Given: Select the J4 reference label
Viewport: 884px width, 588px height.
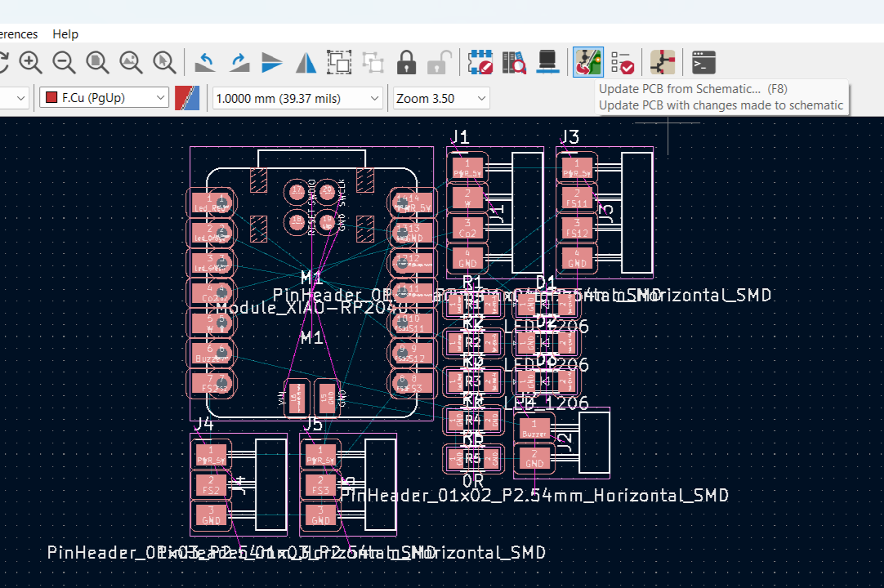Looking at the screenshot, I should pyautogui.click(x=203, y=423).
